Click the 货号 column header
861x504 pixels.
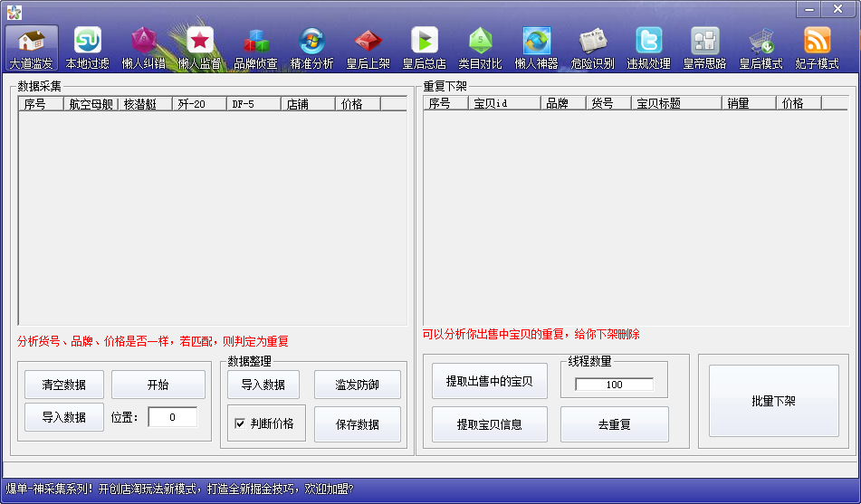[608, 102]
